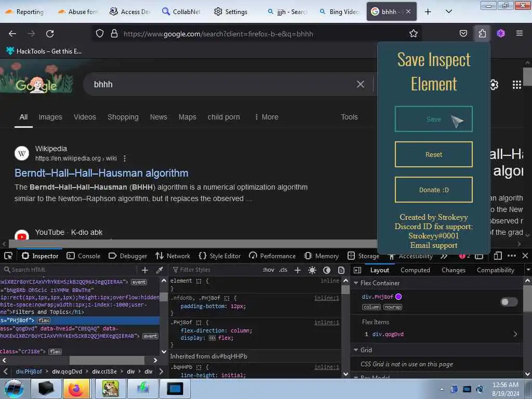Viewport: 532px width, 399px height.
Task: Open DevTools three-dot customize menu
Action: 512,256
